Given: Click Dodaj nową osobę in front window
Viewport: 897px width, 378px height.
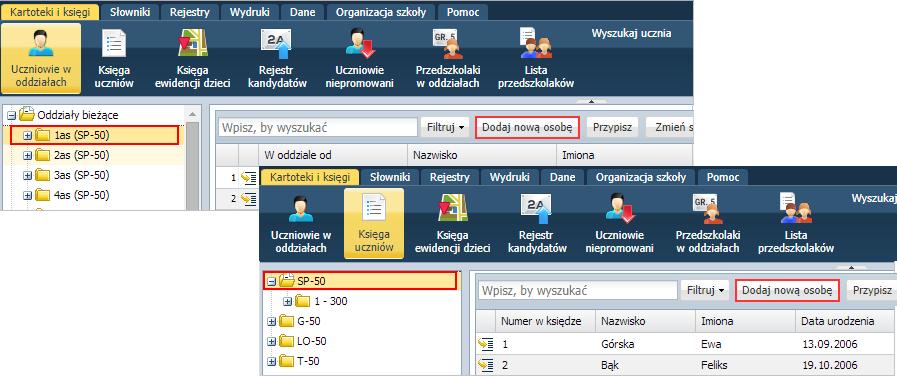Looking at the screenshot, I should point(787,291).
